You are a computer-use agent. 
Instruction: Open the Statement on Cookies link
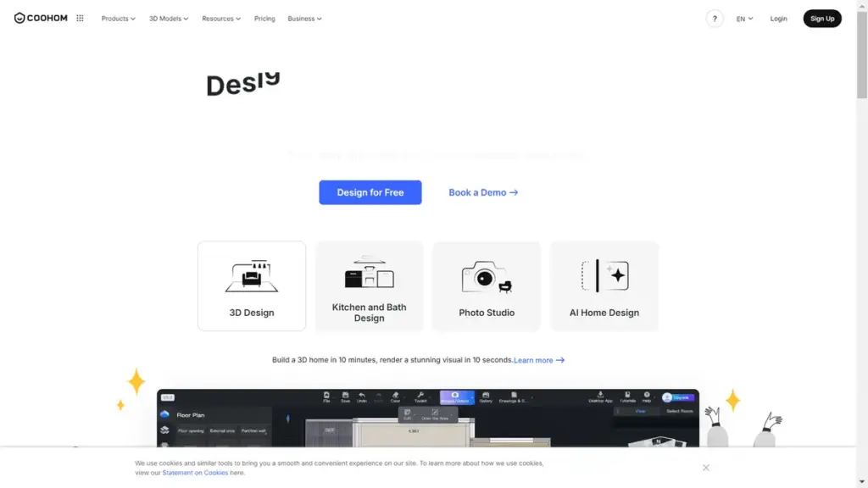point(195,473)
